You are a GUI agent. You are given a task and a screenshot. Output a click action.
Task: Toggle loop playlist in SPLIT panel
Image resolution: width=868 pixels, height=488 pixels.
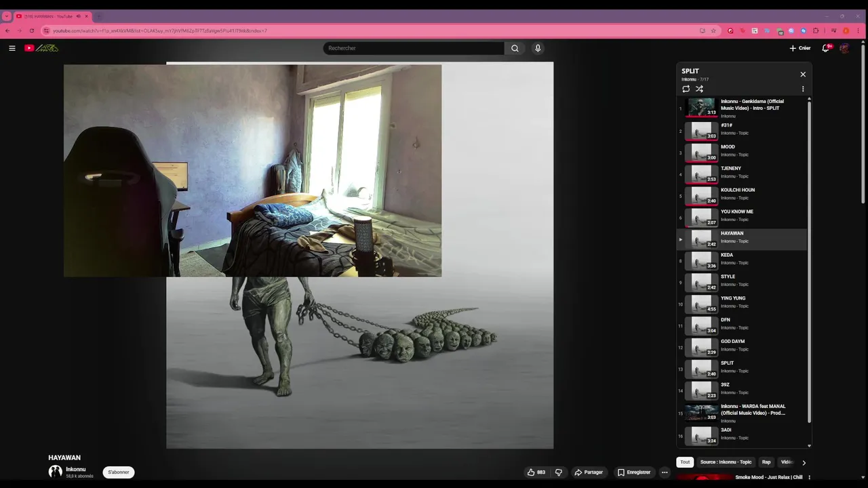coord(686,89)
